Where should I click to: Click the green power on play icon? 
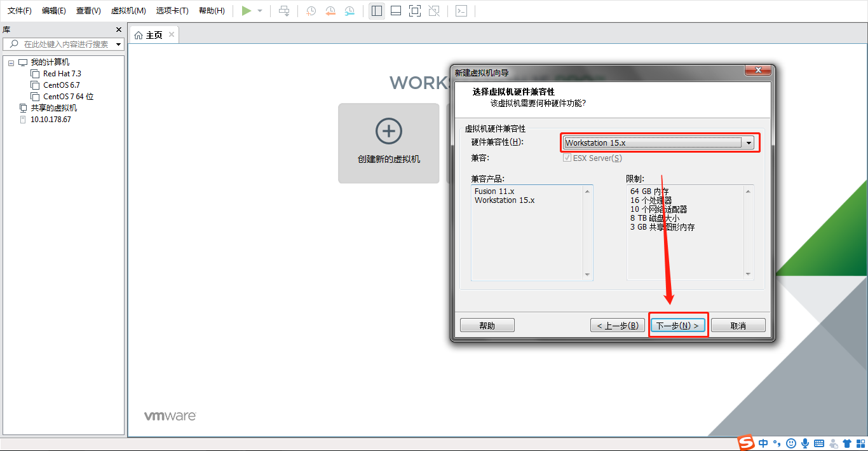[247, 11]
